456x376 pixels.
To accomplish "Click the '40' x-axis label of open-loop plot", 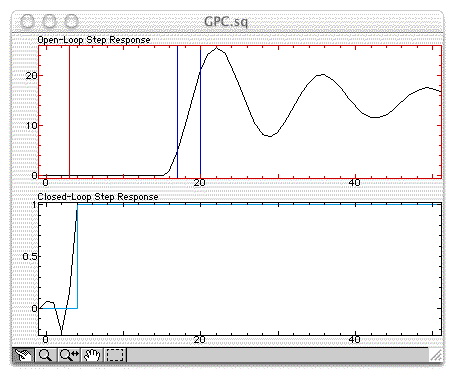I will pyautogui.click(x=354, y=183).
